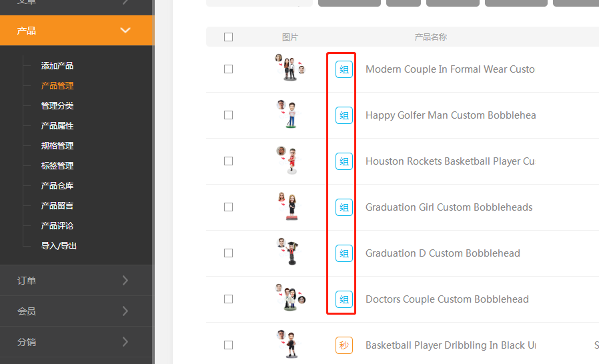The width and height of the screenshot is (599, 364).
Task: Click the 组 badge beside Modern Couple product
Action: pos(344,69)
